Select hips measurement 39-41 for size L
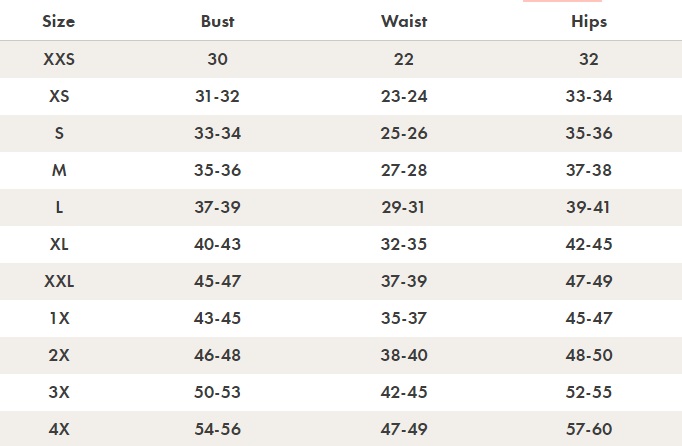The height and width of the screenshot is (446, 682). click(x=589, y=207)
